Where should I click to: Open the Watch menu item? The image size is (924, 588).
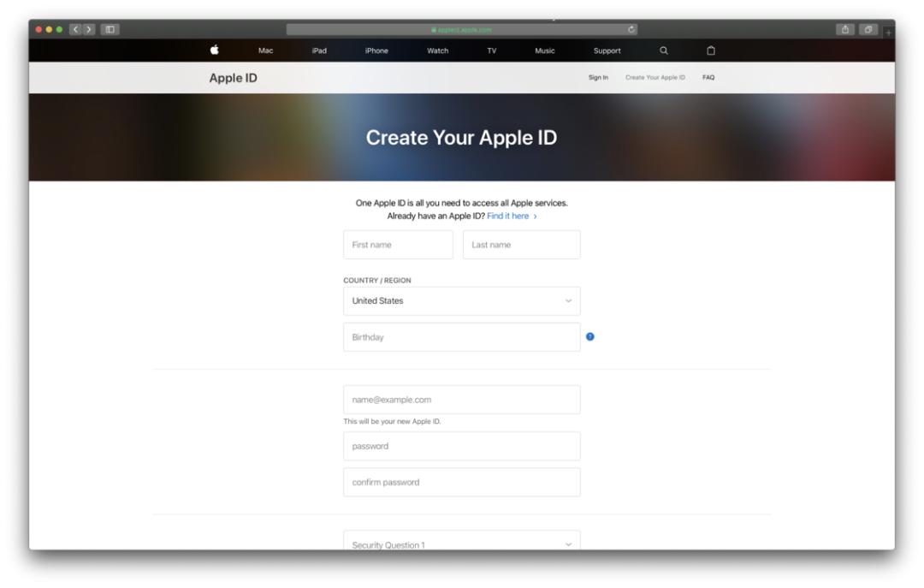438,50
